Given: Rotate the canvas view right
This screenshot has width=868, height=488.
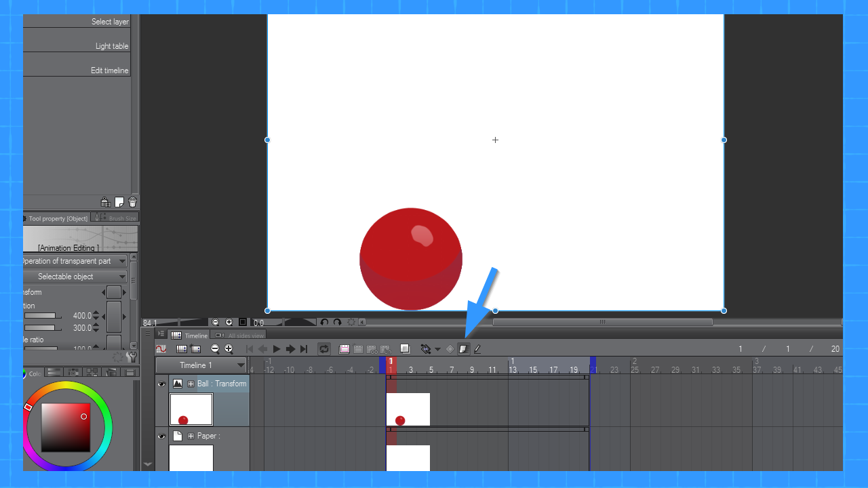Looking at the screenshot, I should pyautogui.click(x=337, y=323).
